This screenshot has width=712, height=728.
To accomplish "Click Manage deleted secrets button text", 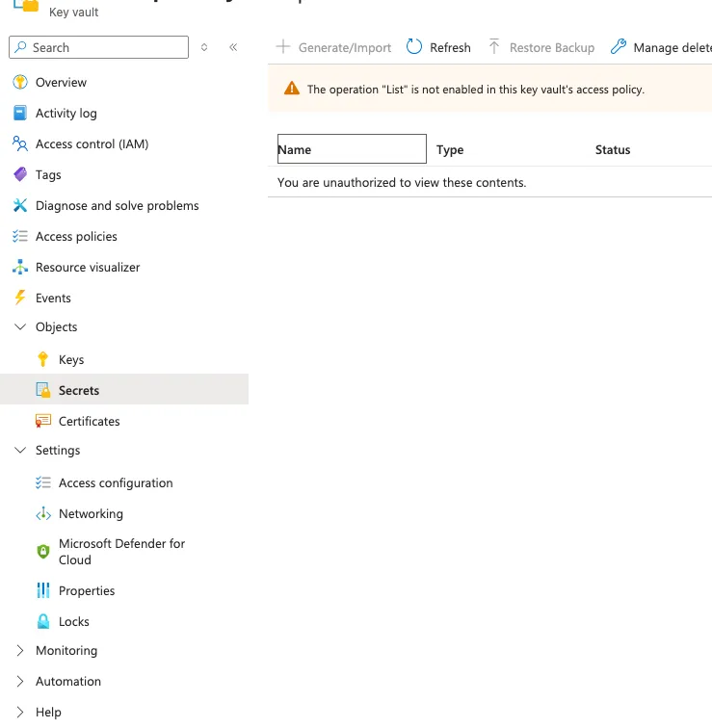I will [x=672, y=47].
